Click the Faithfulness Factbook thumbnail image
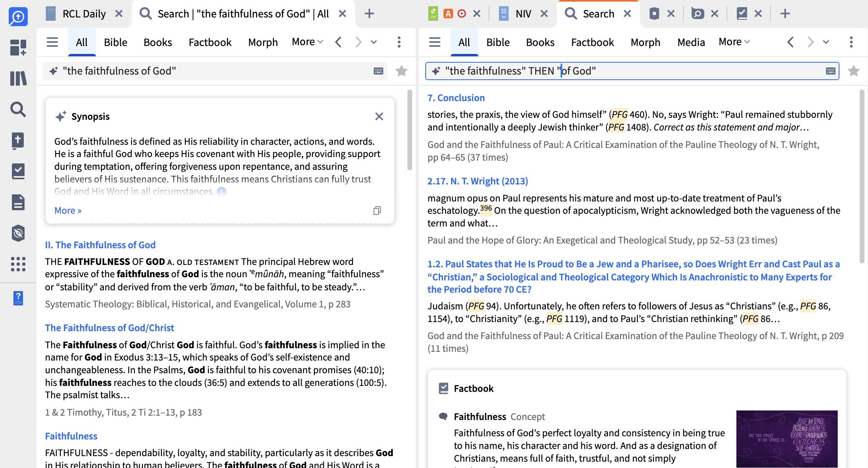 pyautogui.click(x=786, y=439)
